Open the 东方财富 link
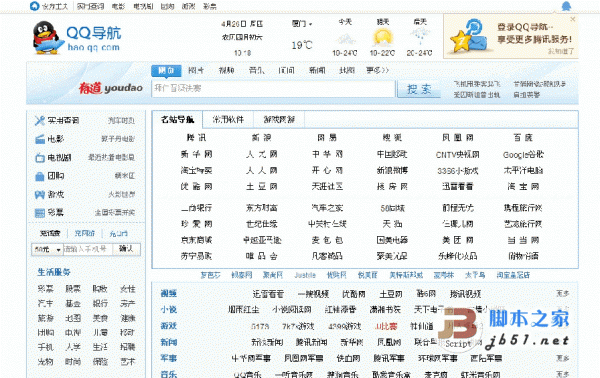Screen dimensions: 600x378 262,208
